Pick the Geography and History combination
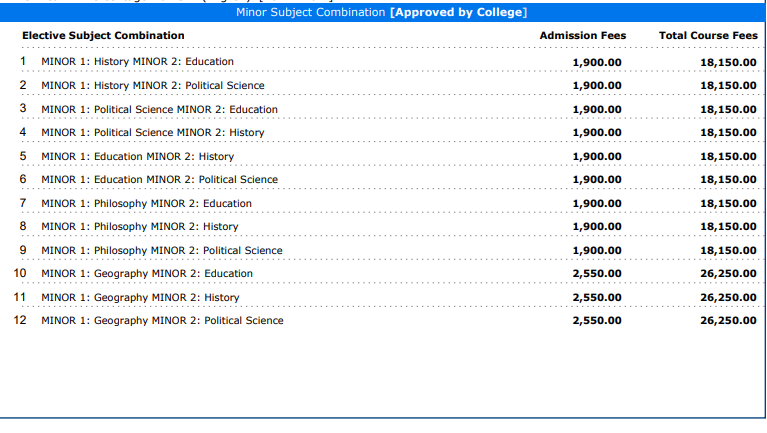Viewport: 767px width, 433px height. click(140, 298)
